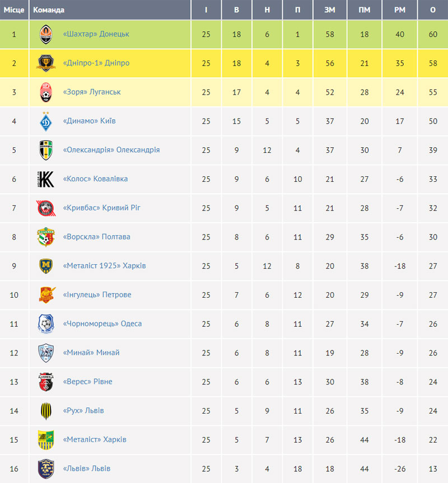This screenshot has width=448, height=483.
Task: Open the «Львів» Львів team link
Action: point(87,468)
